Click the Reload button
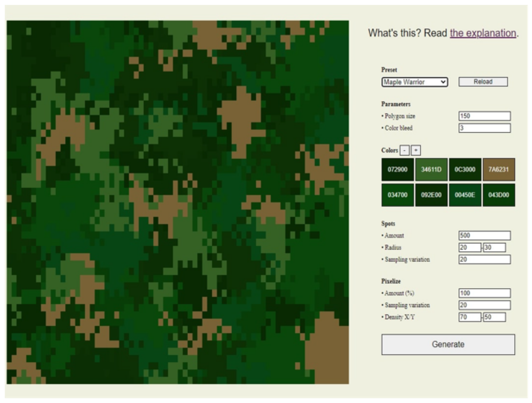The width and height of the screenshot is (532, 403). point(483,82)
